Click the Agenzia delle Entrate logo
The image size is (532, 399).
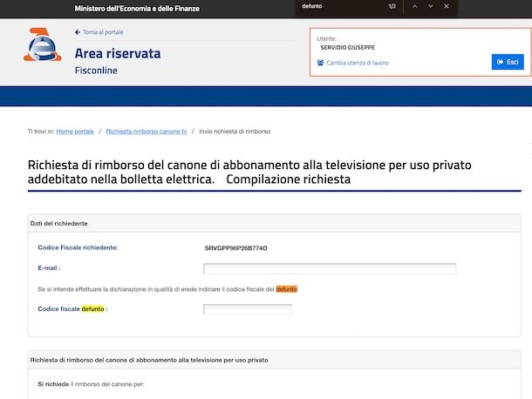[43, 44]
